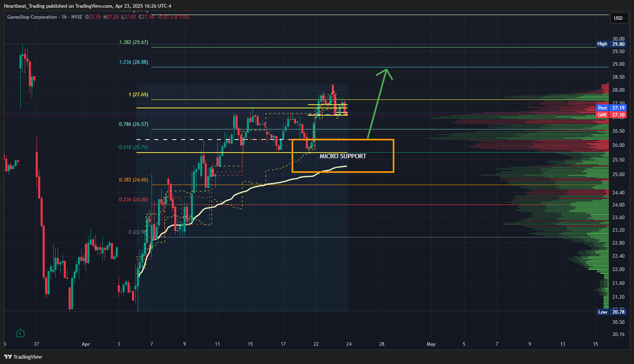Viewport: 634px width, 364px height.
Task: Select the 0.382 (24.66) Fibonacci label
Action: pos(134,180)
